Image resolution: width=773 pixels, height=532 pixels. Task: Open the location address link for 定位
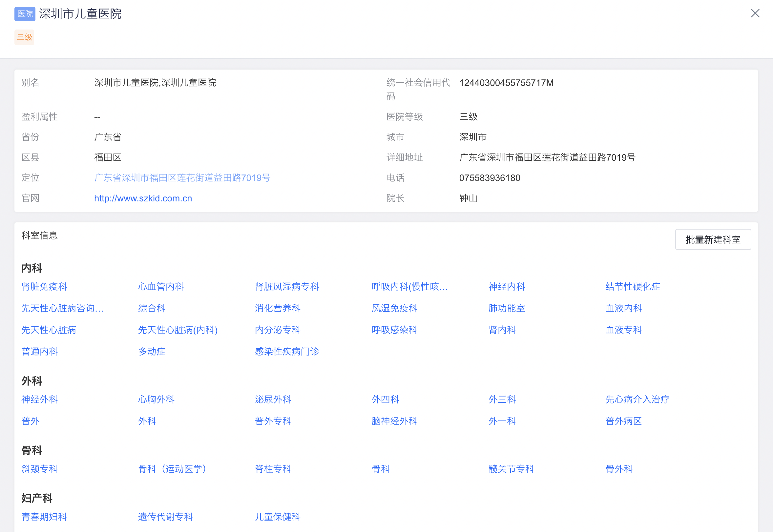point(182,178)
